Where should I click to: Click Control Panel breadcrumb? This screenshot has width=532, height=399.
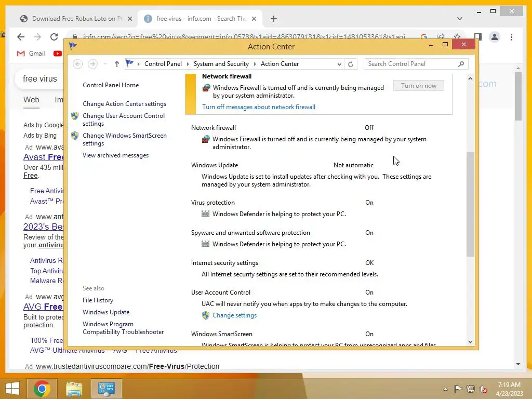click(x=163, y=64)
